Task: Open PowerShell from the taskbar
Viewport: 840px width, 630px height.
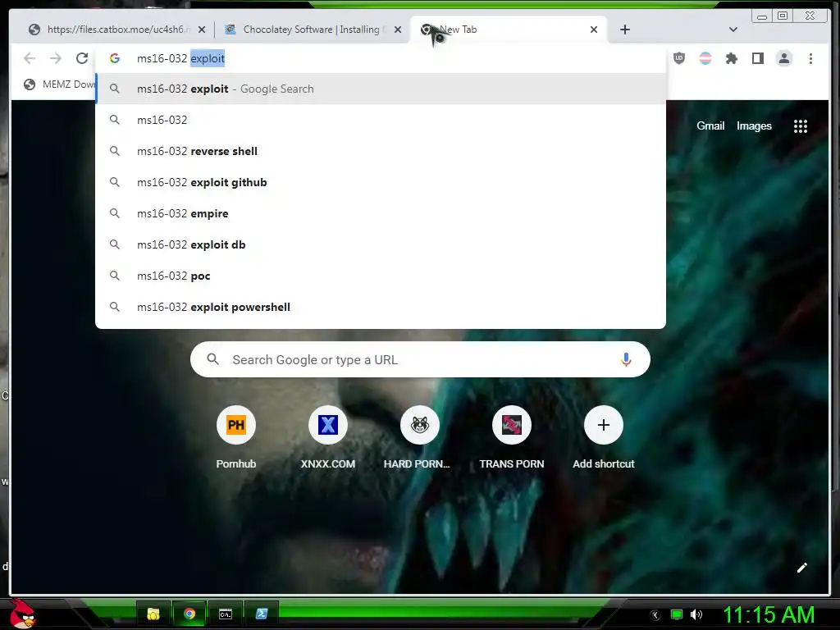Action: (x=262, y=614)
